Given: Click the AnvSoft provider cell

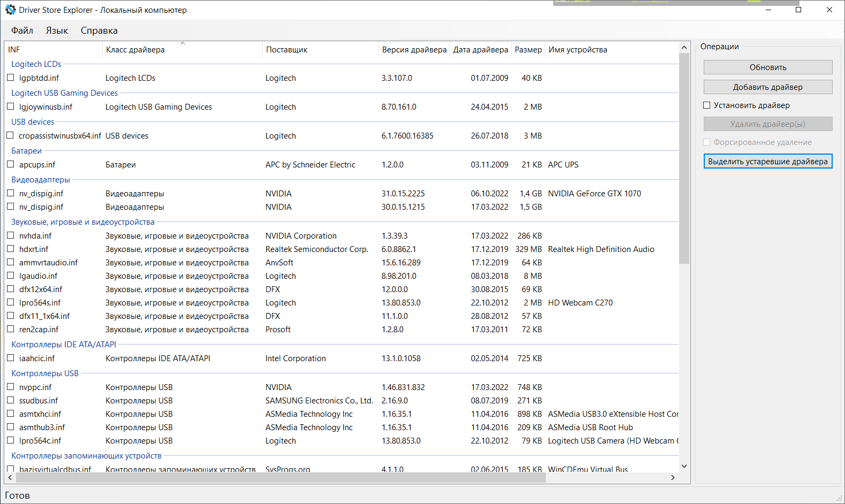Looking at the screenshot, I should pyautogui.click(x=279, y=263).
